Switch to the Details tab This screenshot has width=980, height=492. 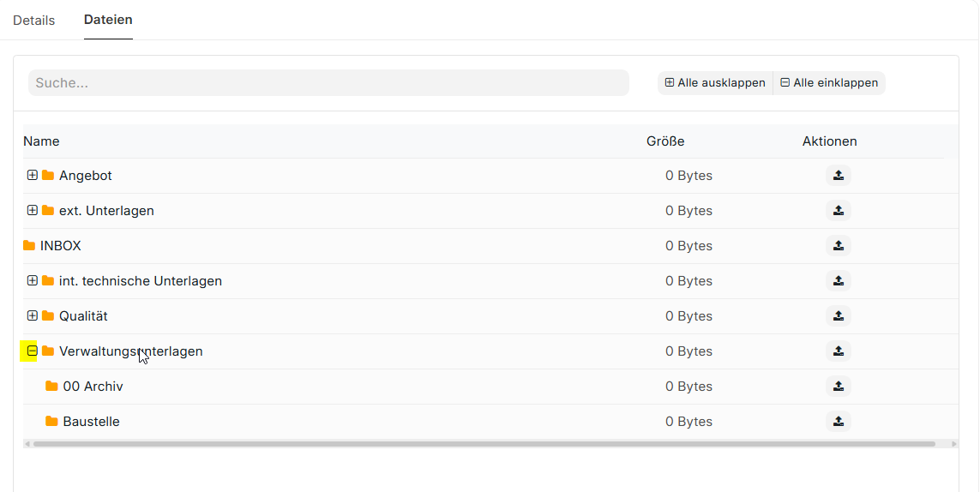[x=34, y=21]
